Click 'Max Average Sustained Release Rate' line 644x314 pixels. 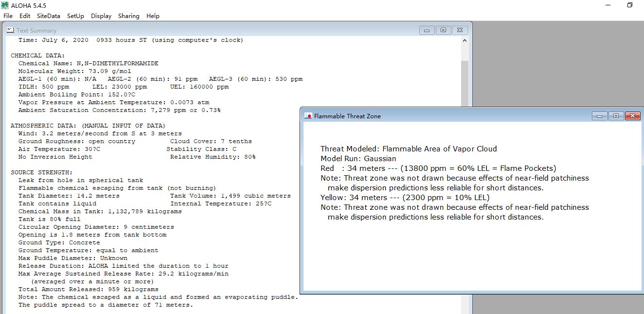[124, 274]
